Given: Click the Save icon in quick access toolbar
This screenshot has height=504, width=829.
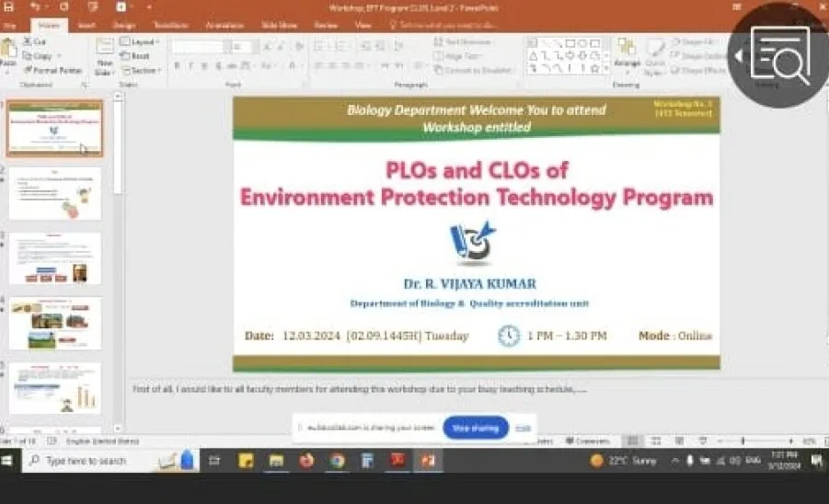Looking at the screenshot, I should point(8,6).
